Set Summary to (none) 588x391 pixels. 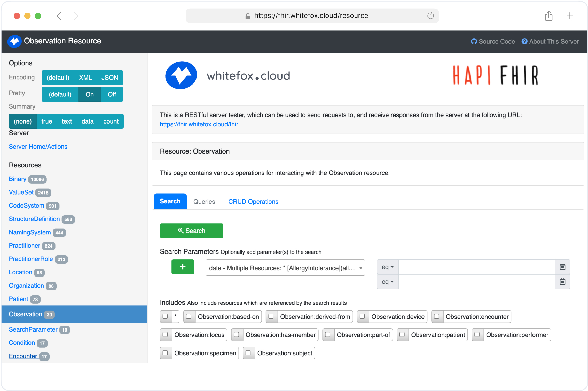pos(23,121)
